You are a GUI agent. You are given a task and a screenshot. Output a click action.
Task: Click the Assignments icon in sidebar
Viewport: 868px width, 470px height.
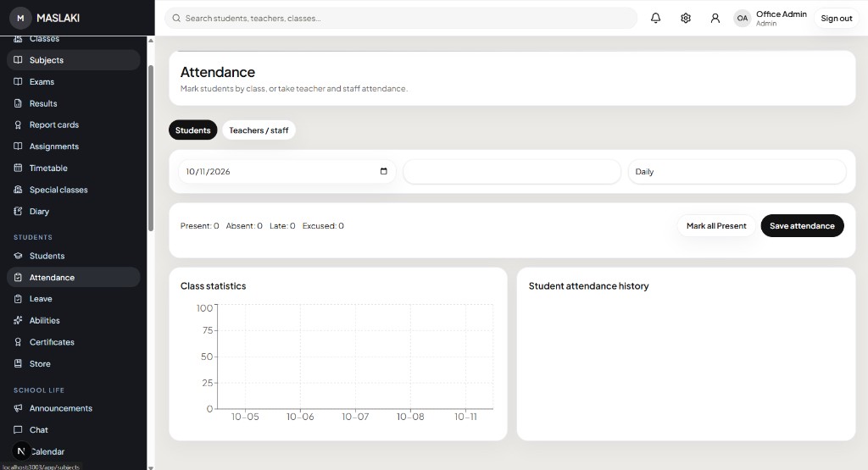tap(19, 146)
